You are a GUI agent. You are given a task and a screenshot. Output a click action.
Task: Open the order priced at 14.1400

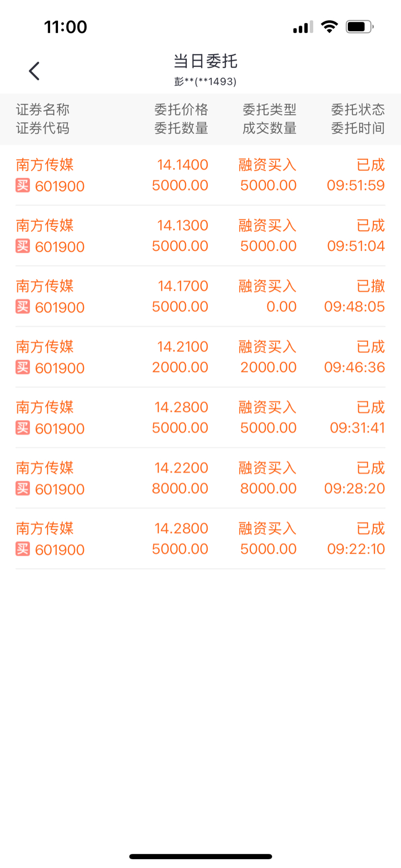[x=200, y=175]
